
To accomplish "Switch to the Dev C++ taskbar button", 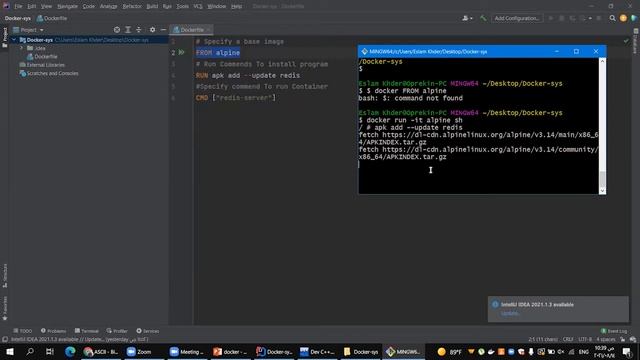I will click(317, 351).
